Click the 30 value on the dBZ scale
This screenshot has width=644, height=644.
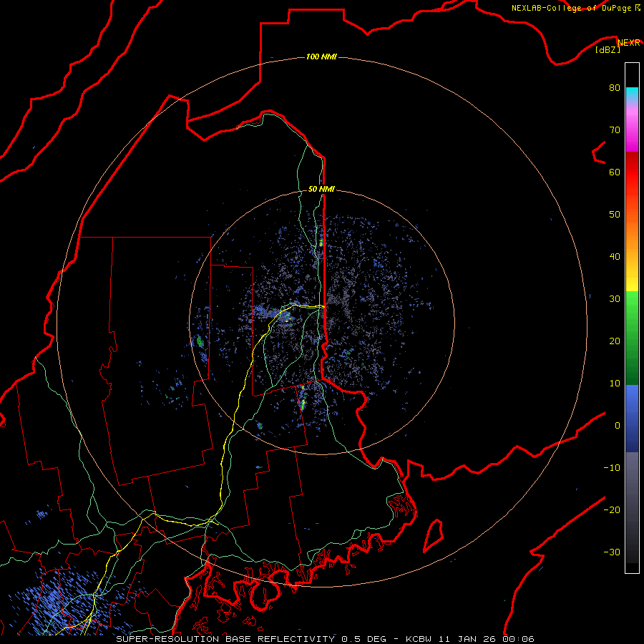pyautogui.click(x=615, y=298)
